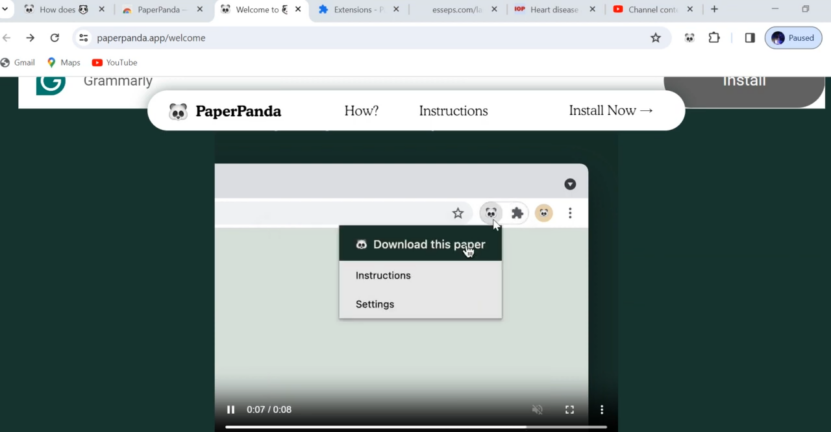Screen dimensions: 831x432
Task: Open the Instructions link in the page header
Action: point(453,111)
